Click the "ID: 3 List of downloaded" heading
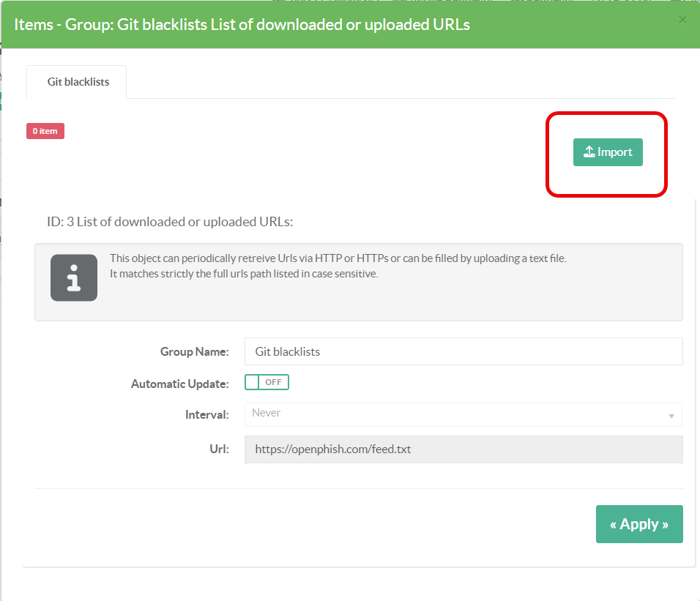This screenshot has height=601, width=700. 170,222
